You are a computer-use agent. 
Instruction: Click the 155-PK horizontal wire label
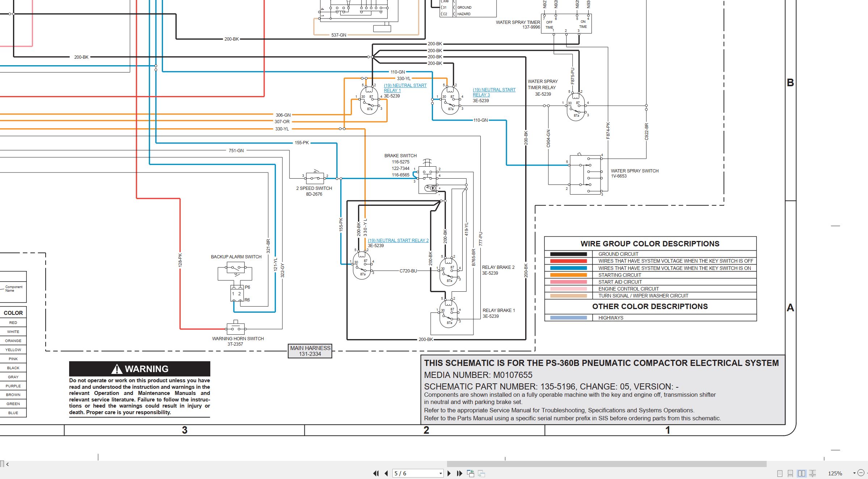tap(302, 143)
